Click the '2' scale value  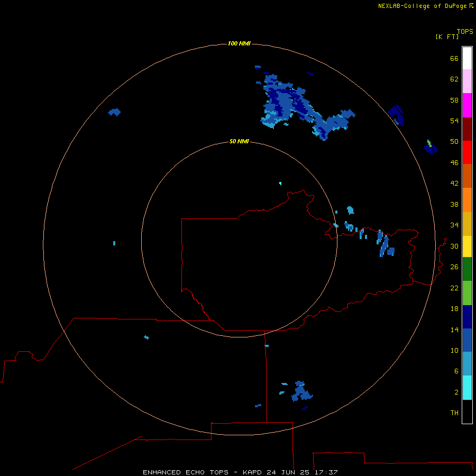pos(456,392)
